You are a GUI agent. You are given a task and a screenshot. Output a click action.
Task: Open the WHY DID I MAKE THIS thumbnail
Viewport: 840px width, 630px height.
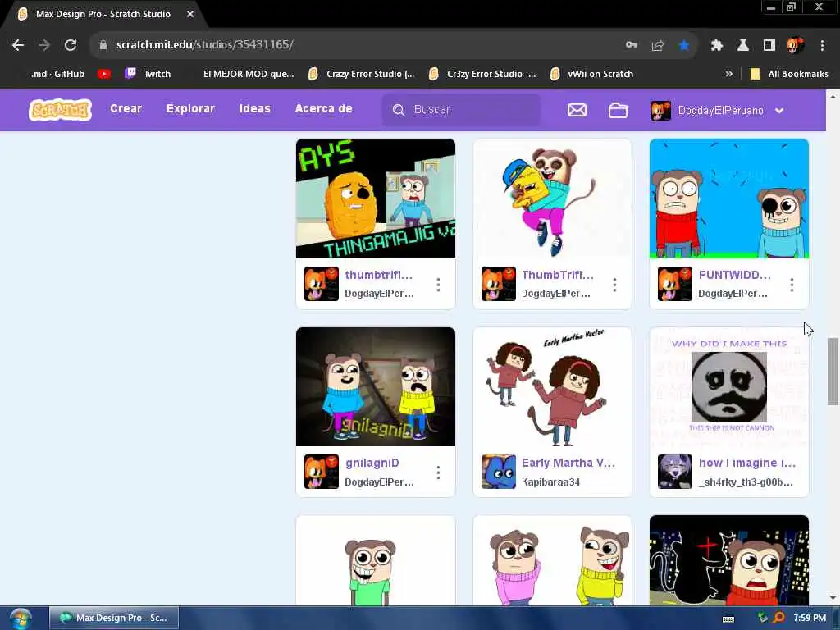(x=729, y=387)
